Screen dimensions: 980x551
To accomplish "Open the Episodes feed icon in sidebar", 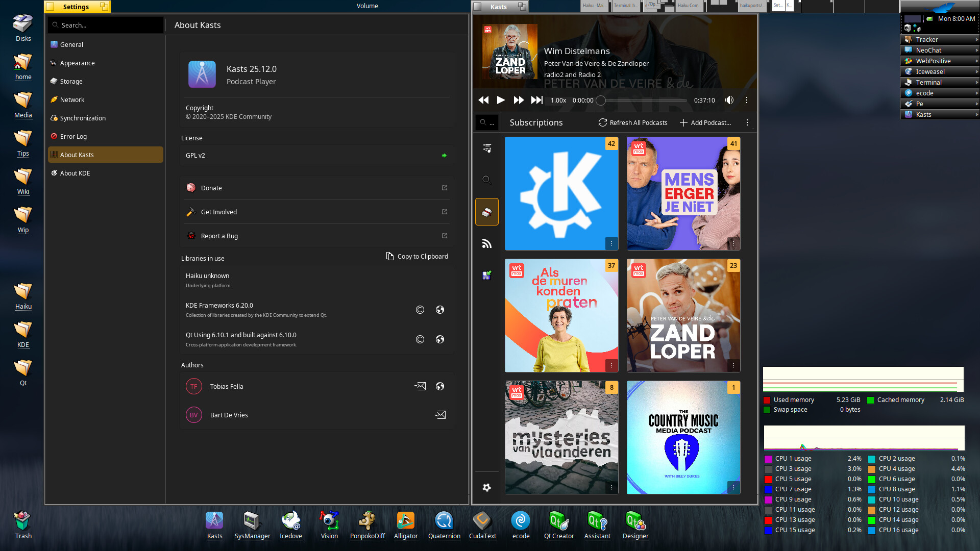I will (487, 243).
